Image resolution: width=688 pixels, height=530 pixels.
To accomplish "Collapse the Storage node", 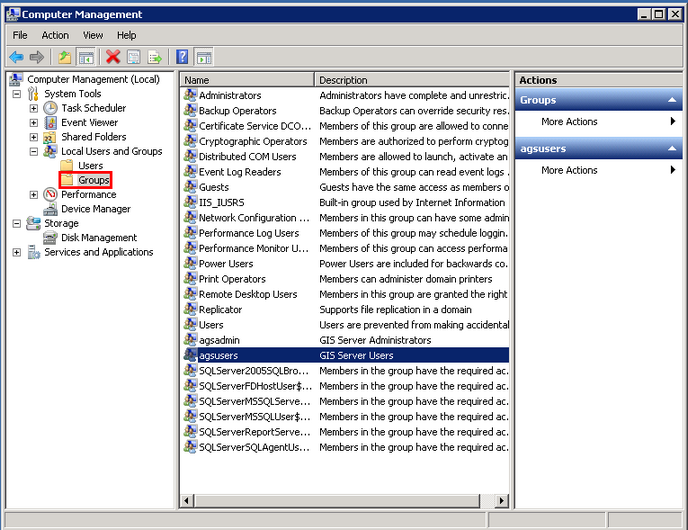I will pyautogui.click(x=17, y=224).
